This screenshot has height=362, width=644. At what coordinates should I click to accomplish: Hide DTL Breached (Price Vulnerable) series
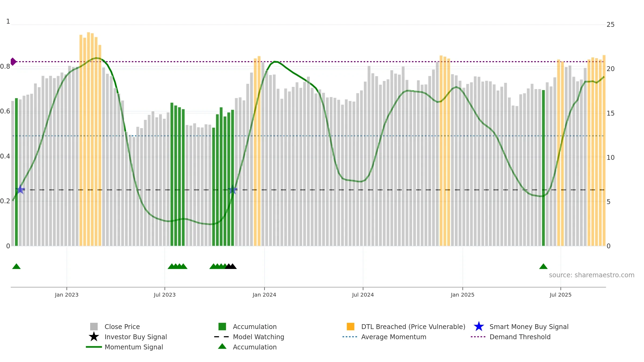[x=406, y=327]
